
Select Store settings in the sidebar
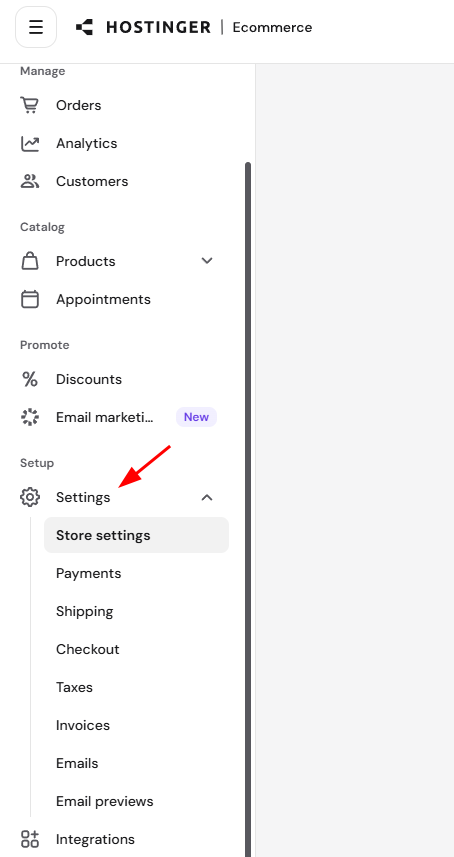(x=137, y=535)
